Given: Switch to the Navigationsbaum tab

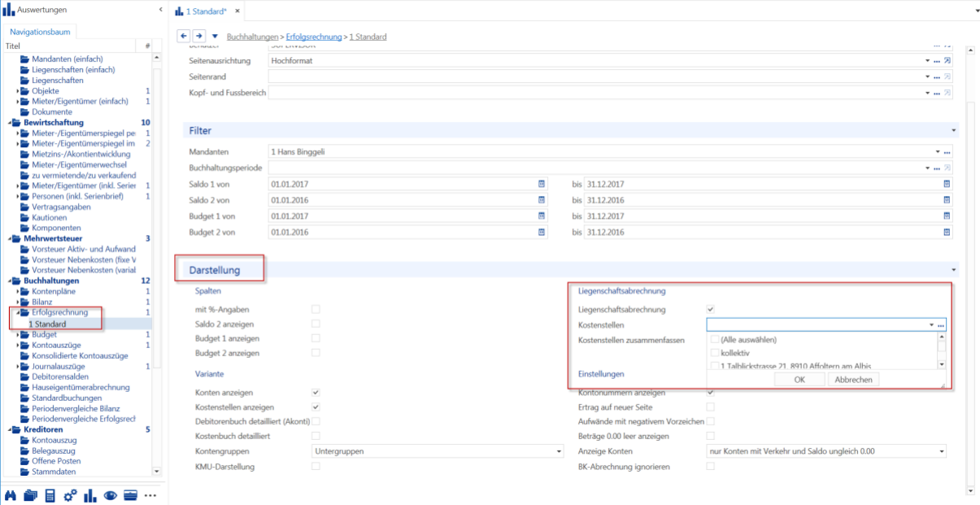Looking at the screenshot, I should pos(40,33).
